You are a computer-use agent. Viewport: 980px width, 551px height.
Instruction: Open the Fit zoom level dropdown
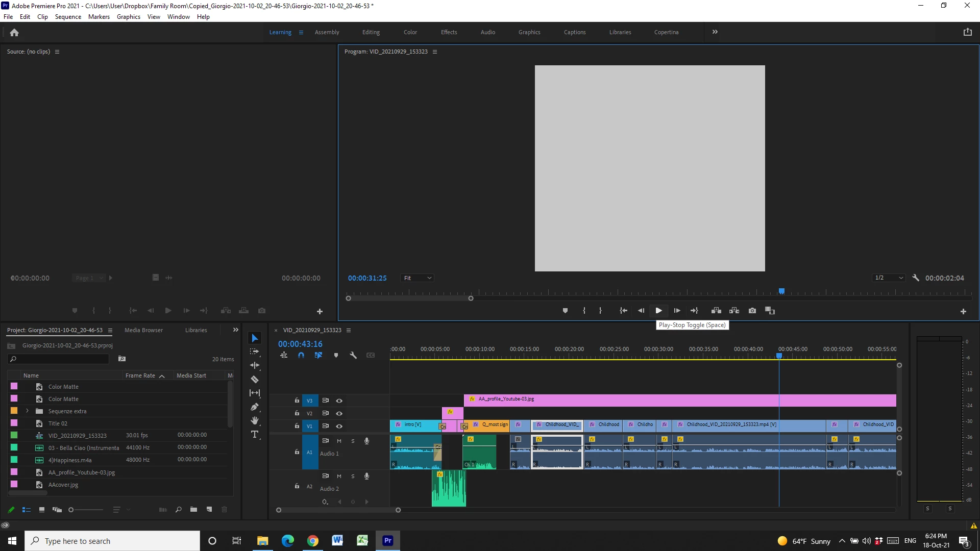tap(418, 278)
